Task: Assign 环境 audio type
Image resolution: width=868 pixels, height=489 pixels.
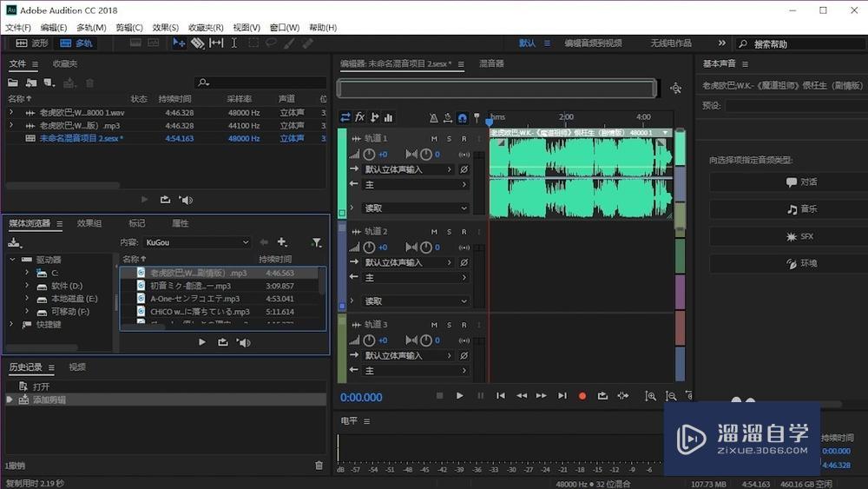Action: click(789, 263)
